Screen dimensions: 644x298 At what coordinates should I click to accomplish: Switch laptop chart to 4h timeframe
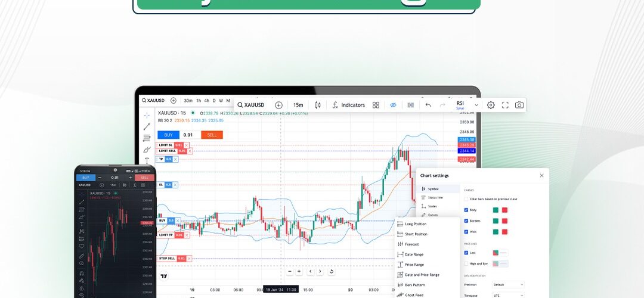[206, 101]
